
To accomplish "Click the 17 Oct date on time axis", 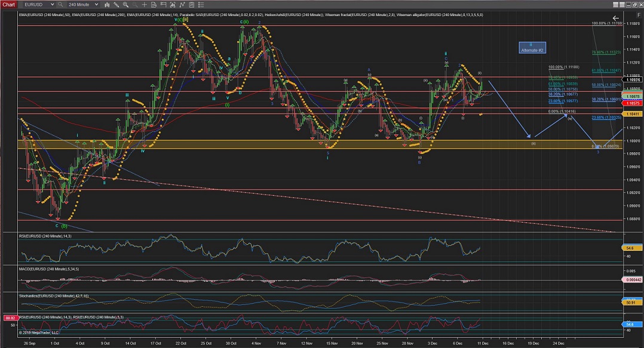I will 156,343.
